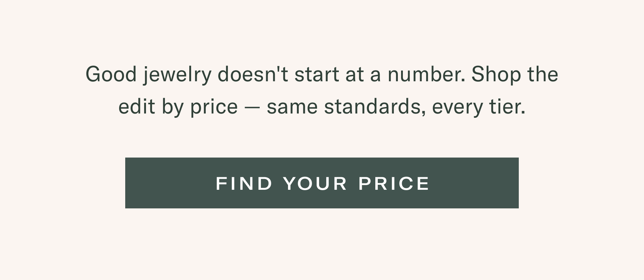Click lowercase "price" in the paragraph text
This screenshot has height=280, width=644.
(x=214, y=107)
